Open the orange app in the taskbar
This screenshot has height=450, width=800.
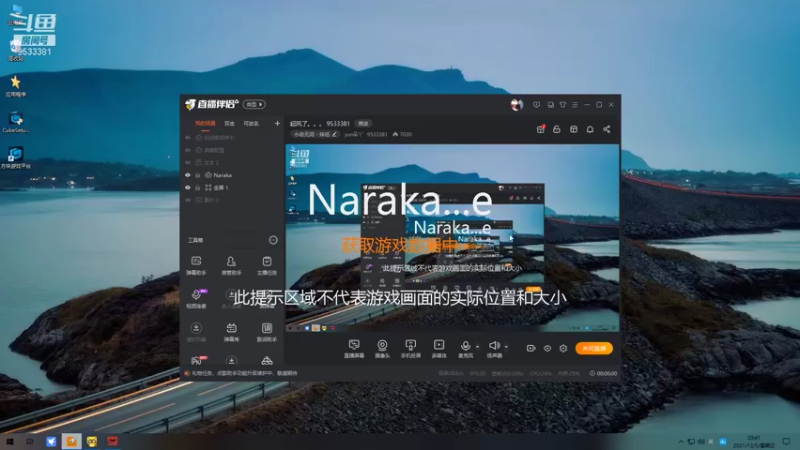coord(71,441)
